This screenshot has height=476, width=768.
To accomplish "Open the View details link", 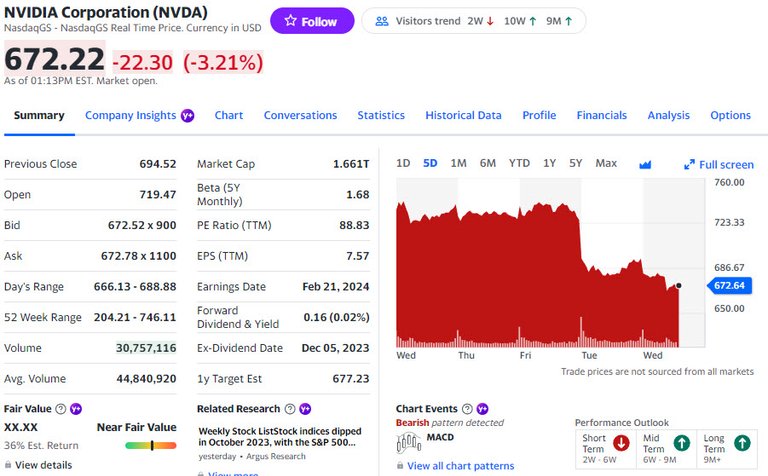I will [x=44, y=465].
